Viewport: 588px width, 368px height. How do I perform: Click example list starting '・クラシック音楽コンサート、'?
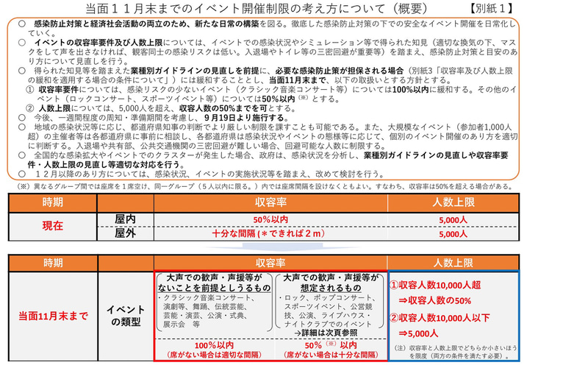click(x=207, y=311)
